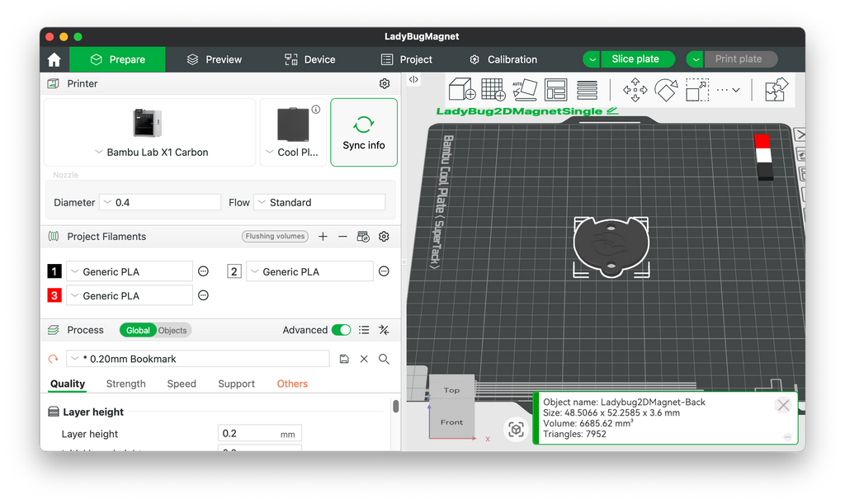Viewport: 845px width, 504px height.
Task: Select the Move tool
Action: (635, 89)
